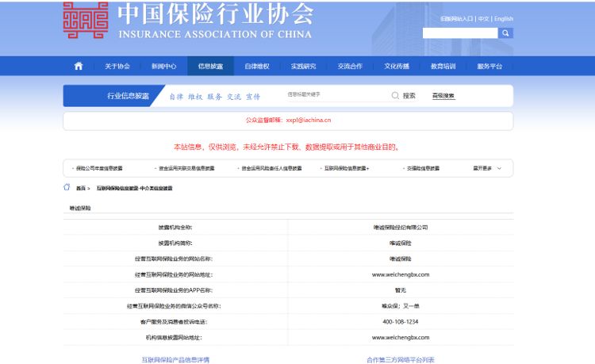Click the 中文 language link

tap(483, 18)
